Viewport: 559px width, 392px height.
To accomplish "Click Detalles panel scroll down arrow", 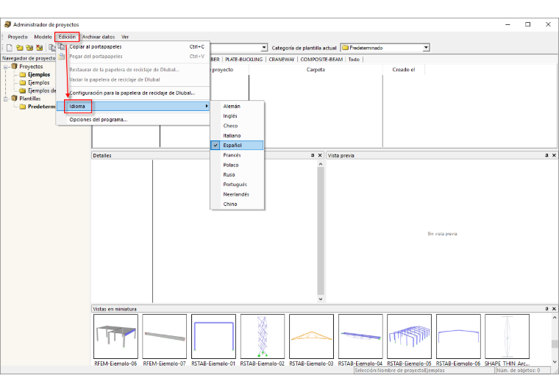I will 321,299.
